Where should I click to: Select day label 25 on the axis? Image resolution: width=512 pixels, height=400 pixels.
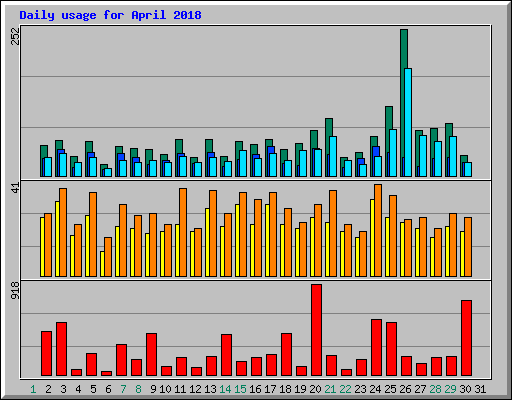(390, 389)
